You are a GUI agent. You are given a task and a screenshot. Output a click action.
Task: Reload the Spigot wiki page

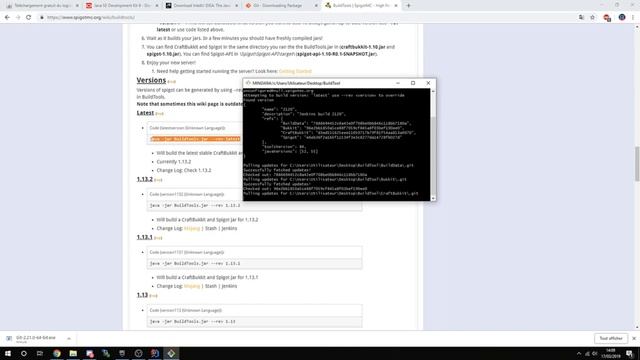[x=28, y=18]
